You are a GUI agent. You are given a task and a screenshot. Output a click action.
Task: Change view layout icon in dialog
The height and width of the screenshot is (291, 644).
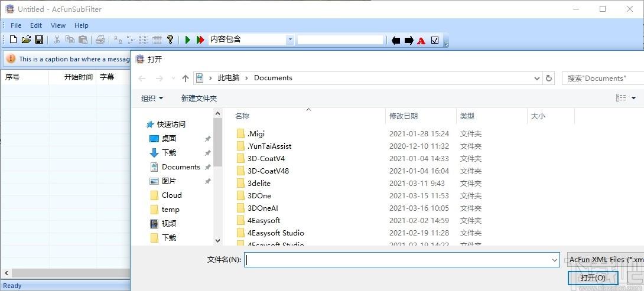[621, 97]
